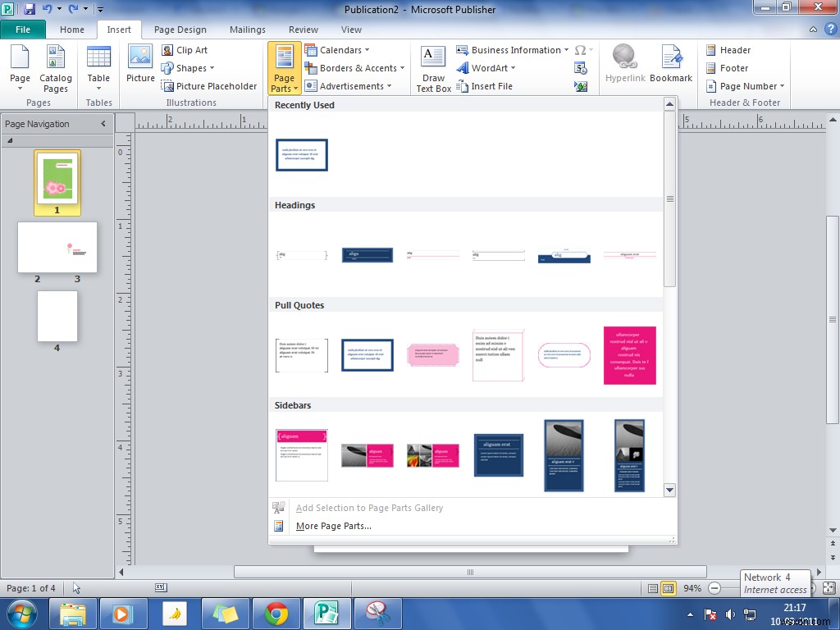Switch to the Page Design ribbon tab
The width and height of the screenshot is (840, 630).
tap(180, 29)
